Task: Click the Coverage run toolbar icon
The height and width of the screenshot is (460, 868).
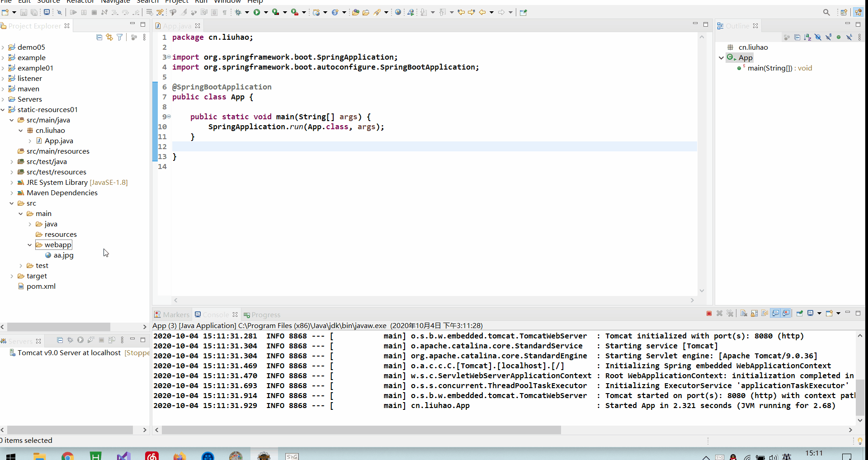Action: coord(275,12)
